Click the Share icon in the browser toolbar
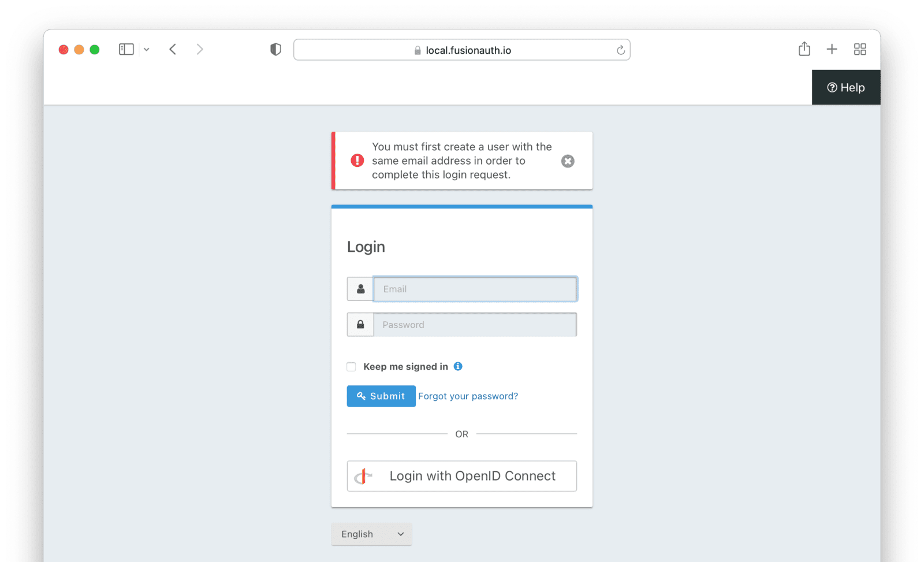The height and width of the screenshot is (562, 924). 804,49
